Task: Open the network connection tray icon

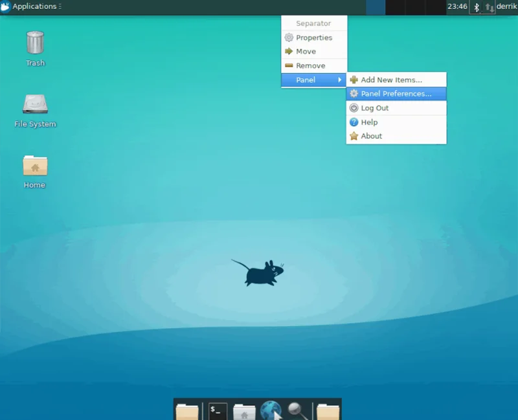Action: [x=490, y=7]
